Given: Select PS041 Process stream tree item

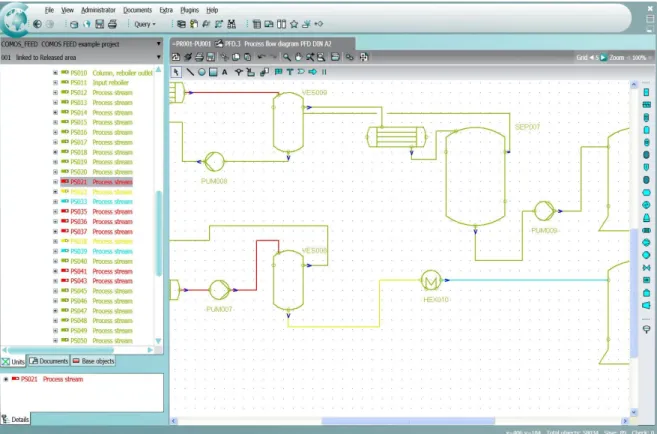Looking at the screenshot, I should 97,271.
